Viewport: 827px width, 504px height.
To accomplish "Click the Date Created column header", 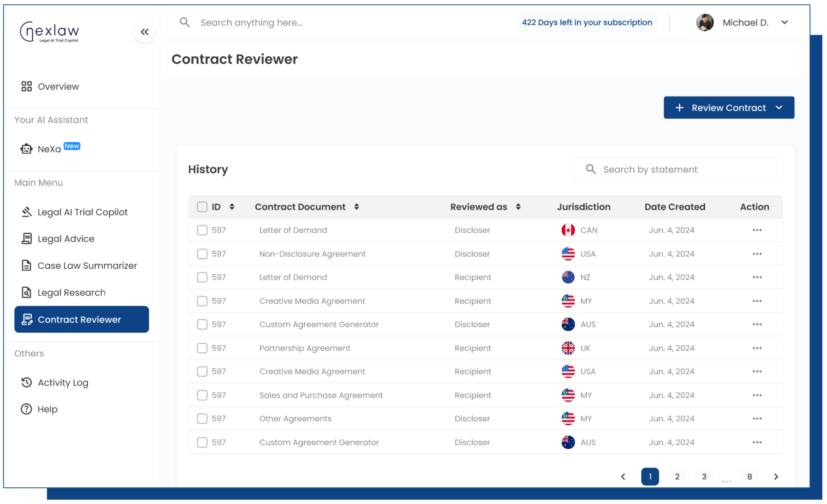I will tap(675, 207).
